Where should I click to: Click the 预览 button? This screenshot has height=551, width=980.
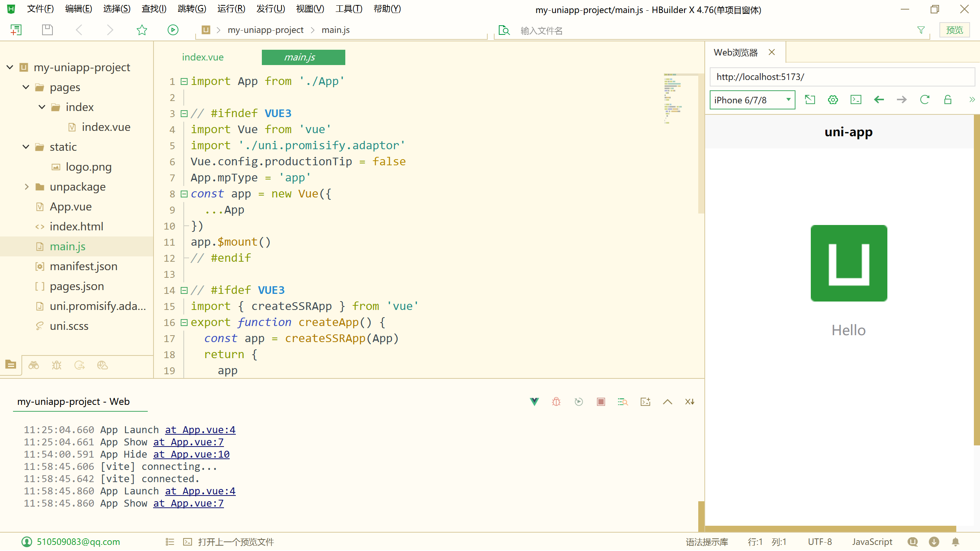[x=954, y=30]
